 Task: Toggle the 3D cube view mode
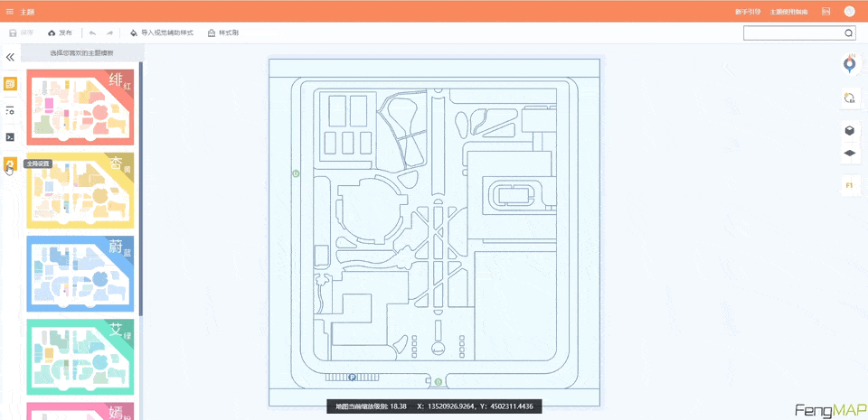(849, 130)
